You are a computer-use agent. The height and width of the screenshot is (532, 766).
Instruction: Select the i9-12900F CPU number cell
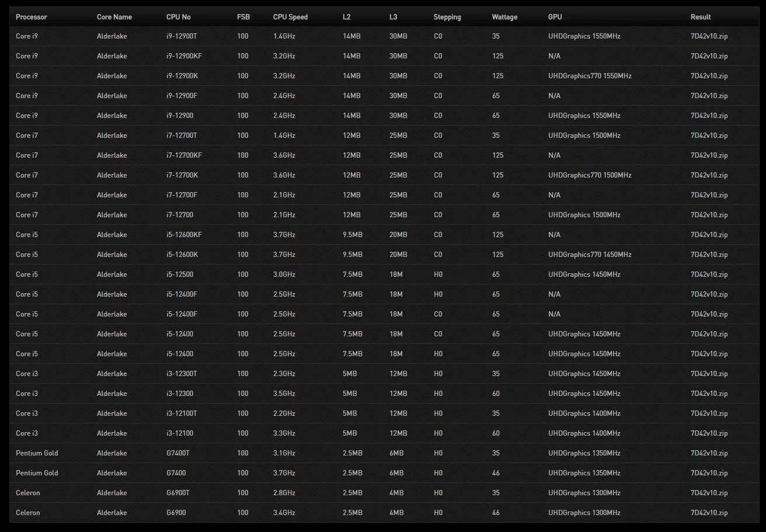tap(182, 96)
